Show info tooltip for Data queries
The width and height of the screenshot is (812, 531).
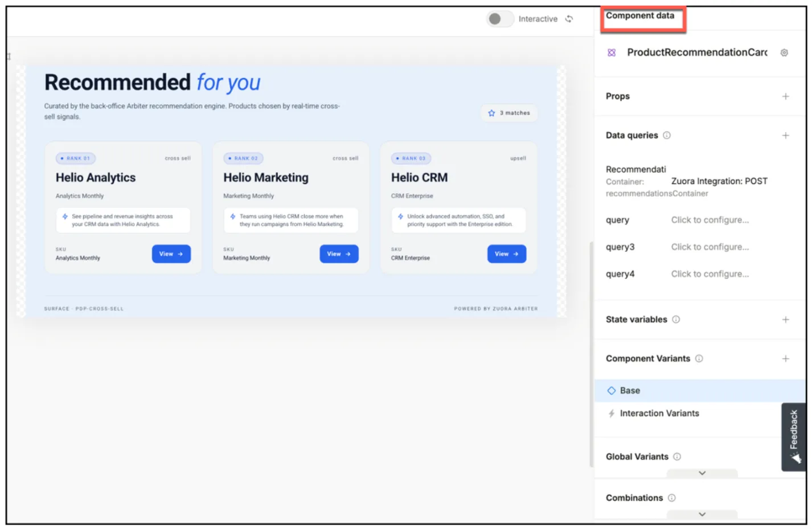(667, 136)
